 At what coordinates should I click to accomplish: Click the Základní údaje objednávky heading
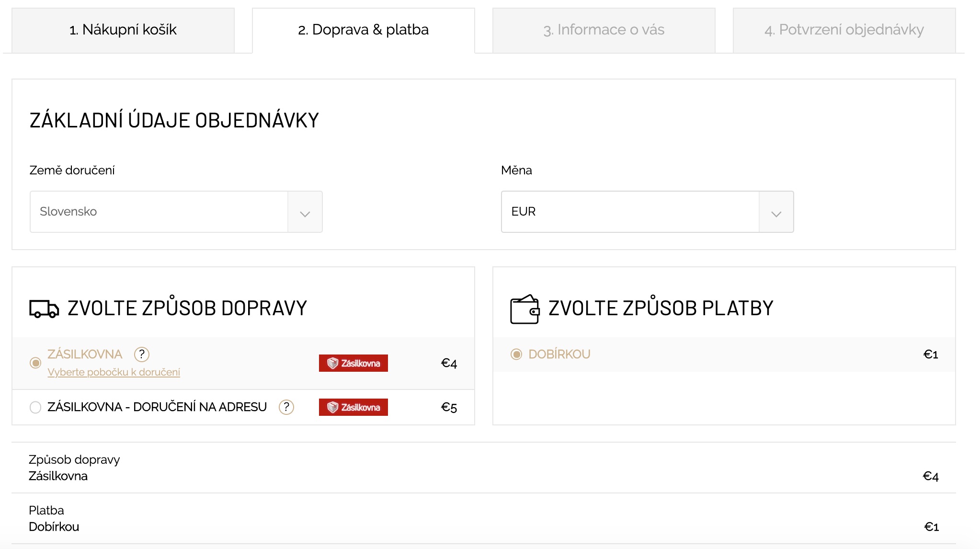(x=174, y=121)
